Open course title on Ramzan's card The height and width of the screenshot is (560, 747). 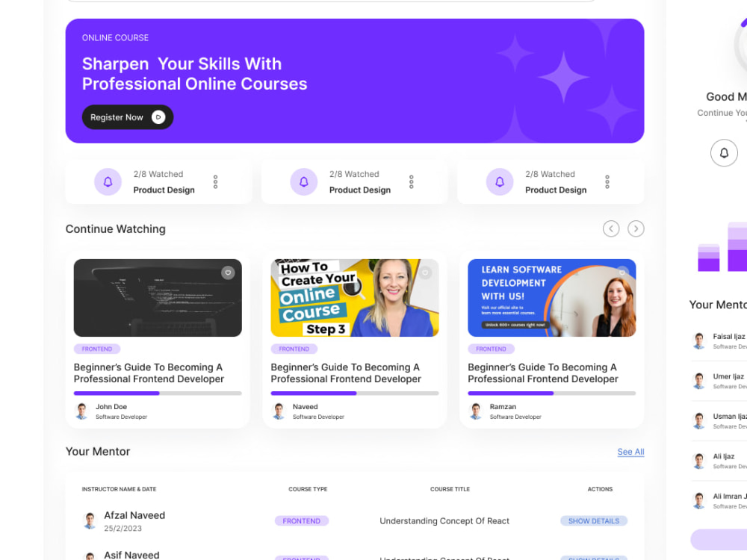(542, 373)
